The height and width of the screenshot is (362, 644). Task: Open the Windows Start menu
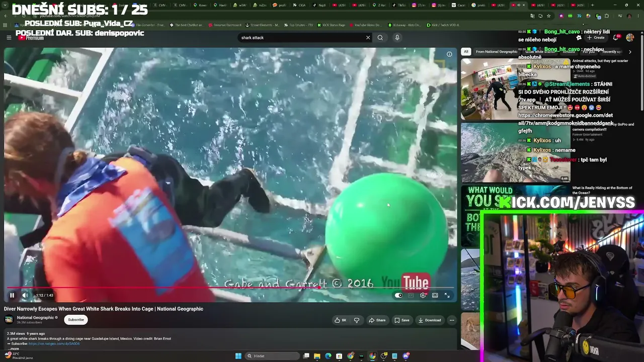click(x=238, y=356)
